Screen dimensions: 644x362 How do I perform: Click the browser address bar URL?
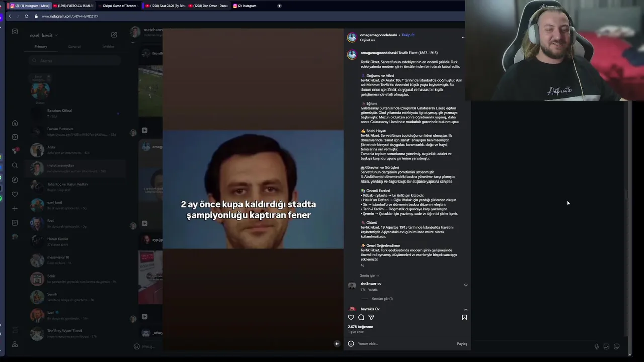point(70,16)
